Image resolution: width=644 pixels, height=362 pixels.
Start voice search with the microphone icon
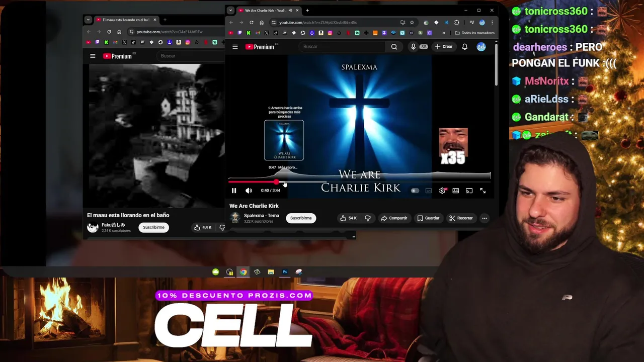(x=413, y=47)
